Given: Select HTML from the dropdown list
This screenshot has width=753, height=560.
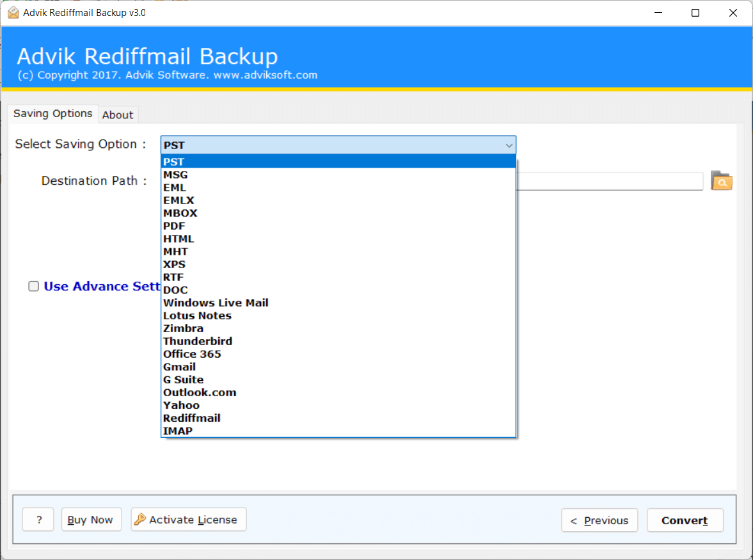Looking at the screenshot, I should click(x=338, y=239).
